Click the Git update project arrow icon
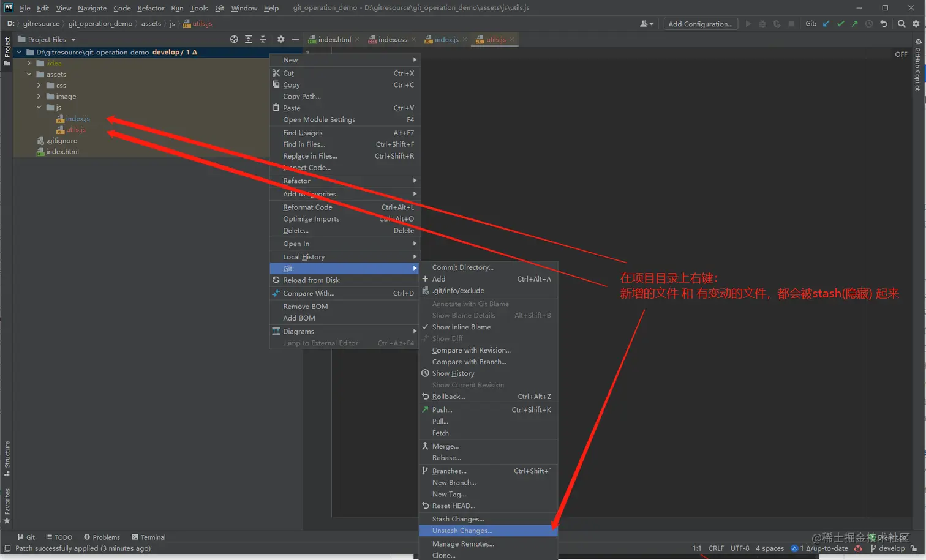926x560 pixels. (x=826, y=24)
